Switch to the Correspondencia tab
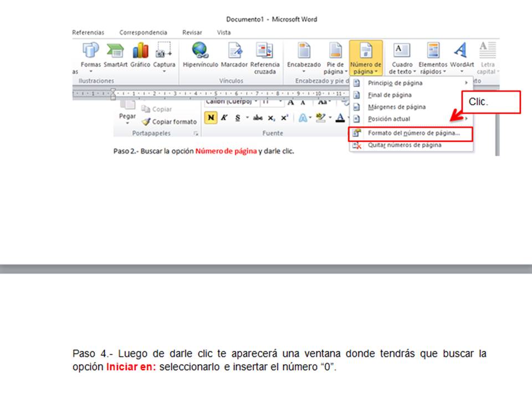This screenshot has width=532, height=399. point(143,33)
